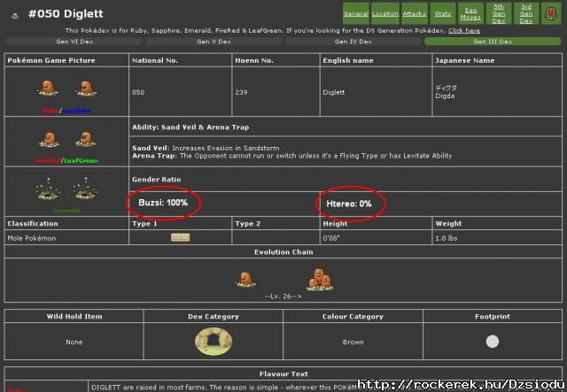This screenshot has width=567, height=392.
Task: Jump to the Location section
Action: [x=385, y=13]
